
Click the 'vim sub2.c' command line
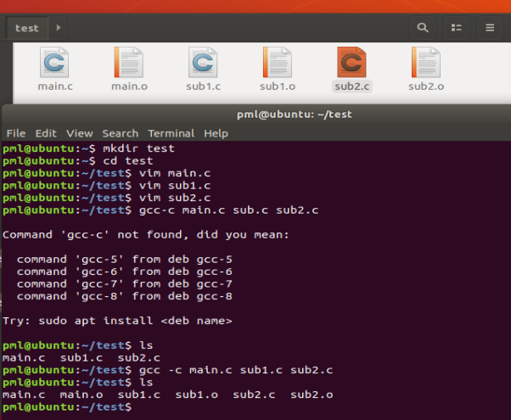point(107,198)
